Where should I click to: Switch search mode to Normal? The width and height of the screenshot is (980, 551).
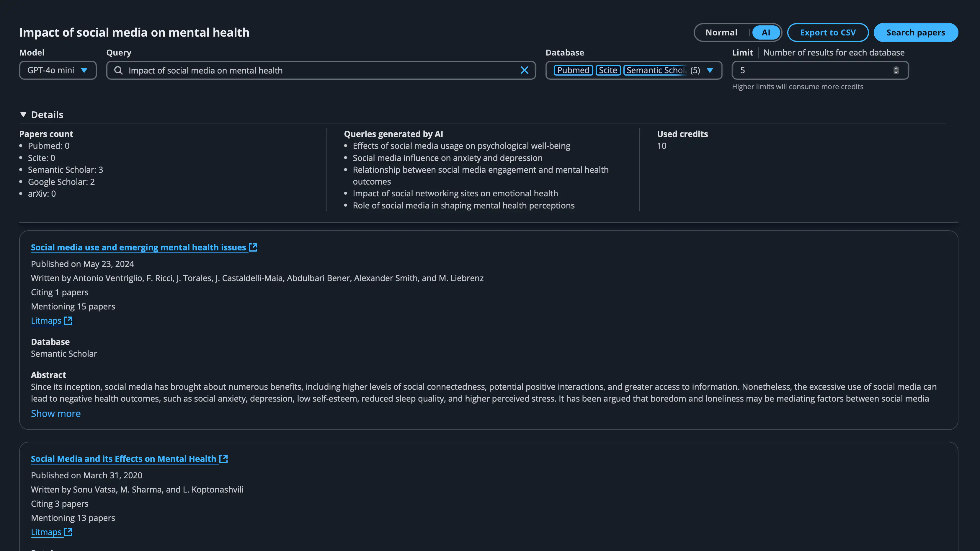click(x=721, y=33)
